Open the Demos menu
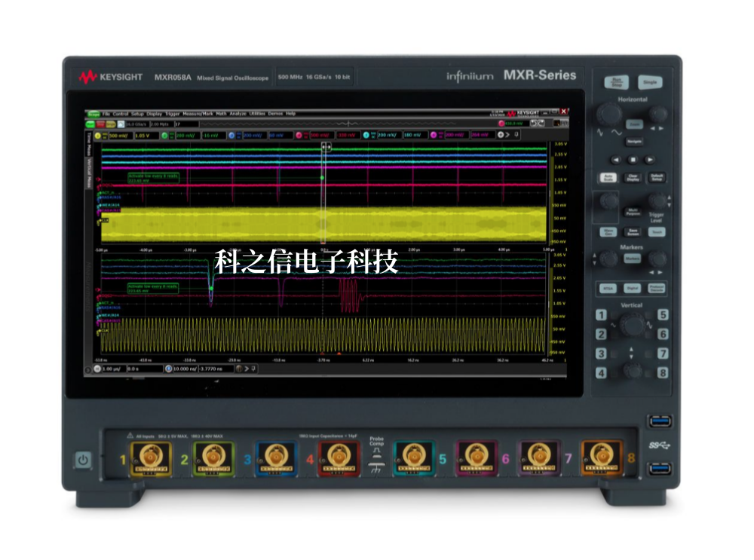The width and height of the screenshot is (754, 560). pos(275,114)
